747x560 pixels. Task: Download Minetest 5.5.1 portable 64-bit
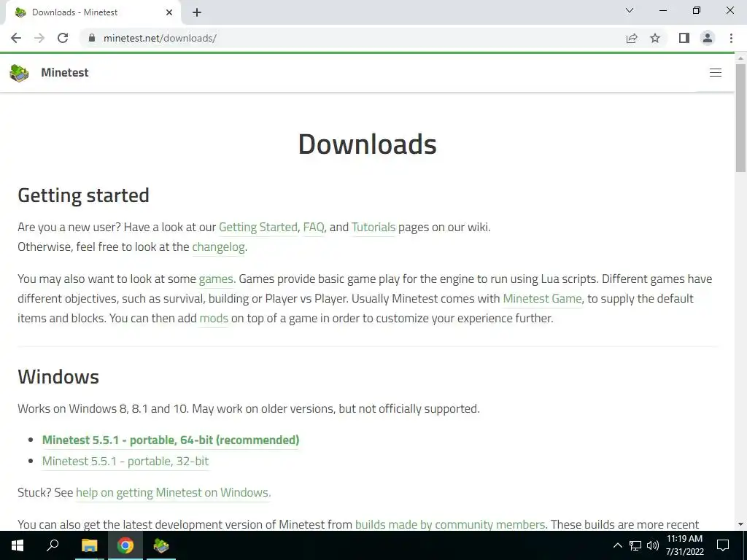[171, 440]
